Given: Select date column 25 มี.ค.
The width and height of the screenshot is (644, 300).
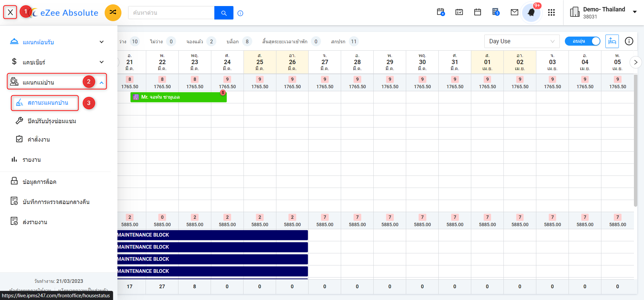Looking at the screenshot, I should pos(260,62).
